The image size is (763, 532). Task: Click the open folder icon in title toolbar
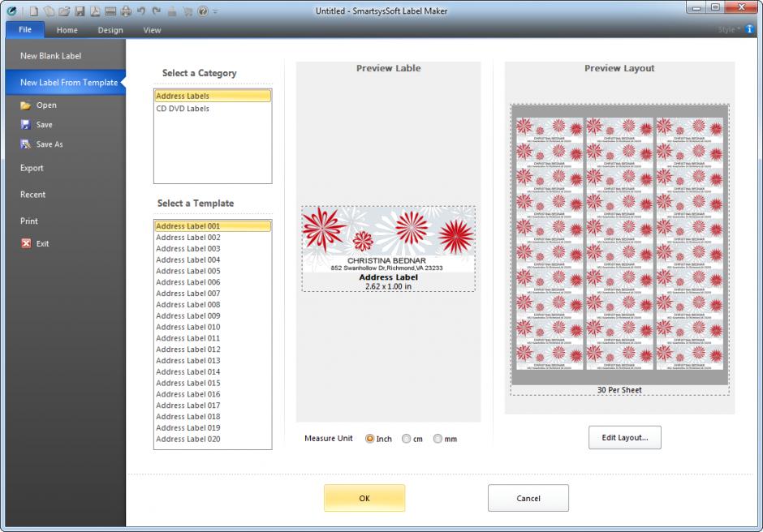64,11
